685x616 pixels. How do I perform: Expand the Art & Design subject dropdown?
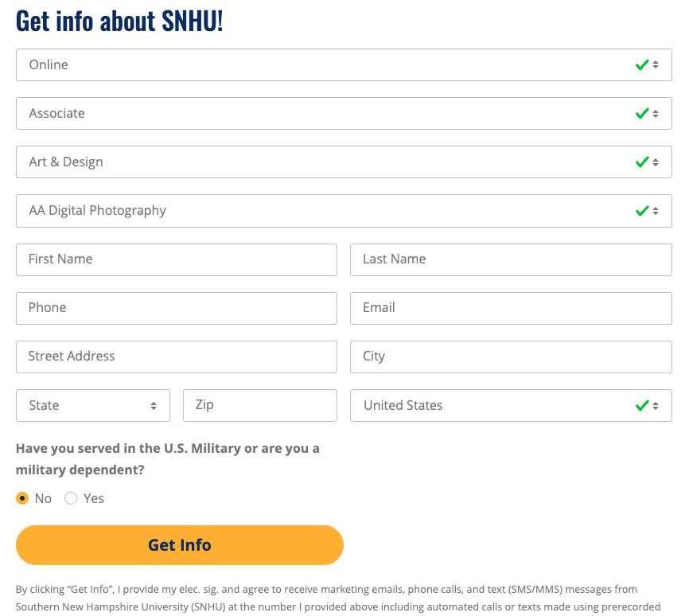tap(342, 162)
